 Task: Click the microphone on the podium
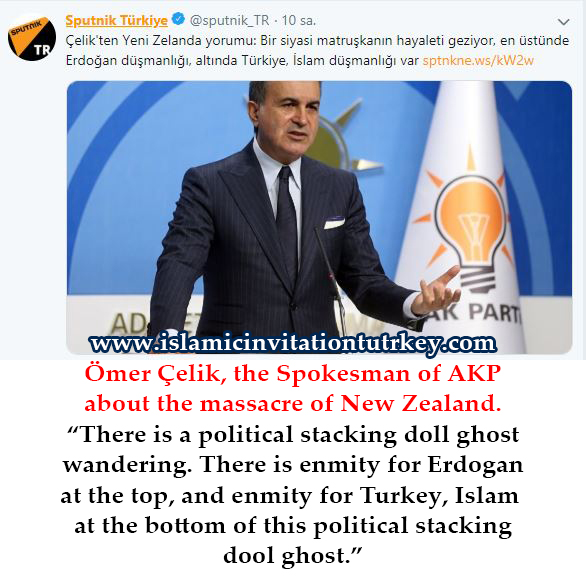pyautogui.click(x=331, y=279)
